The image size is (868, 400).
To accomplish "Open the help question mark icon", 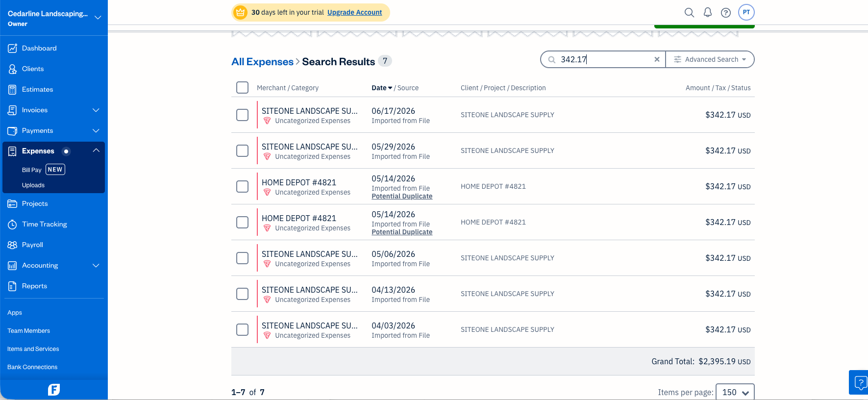I will click(x=726, y=13).
